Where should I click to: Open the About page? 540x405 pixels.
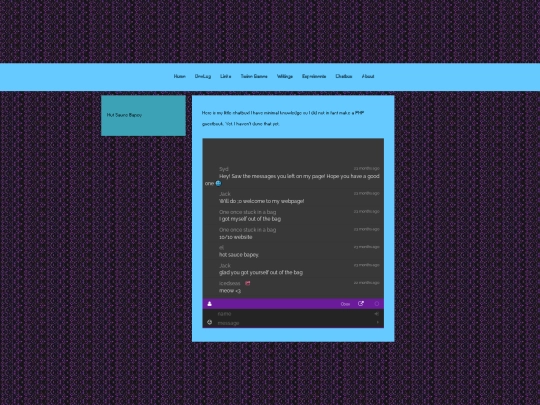(x=368, y=76)
